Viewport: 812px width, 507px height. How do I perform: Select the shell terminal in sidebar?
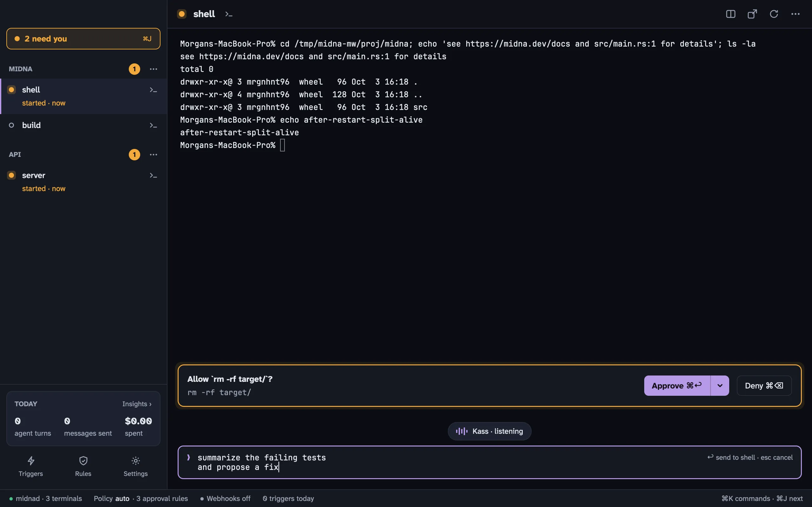click(83, 96)
